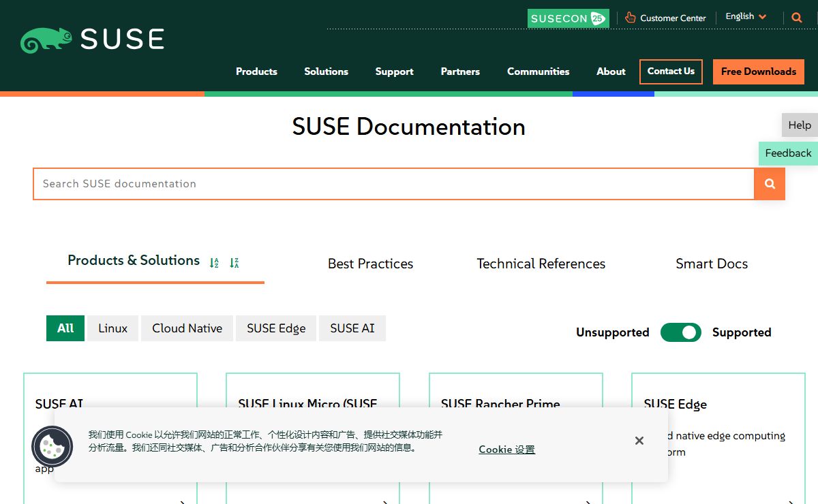This screenshot has width=818, height=504.
Task: Open the Feedback side tab
Action: 788,153
